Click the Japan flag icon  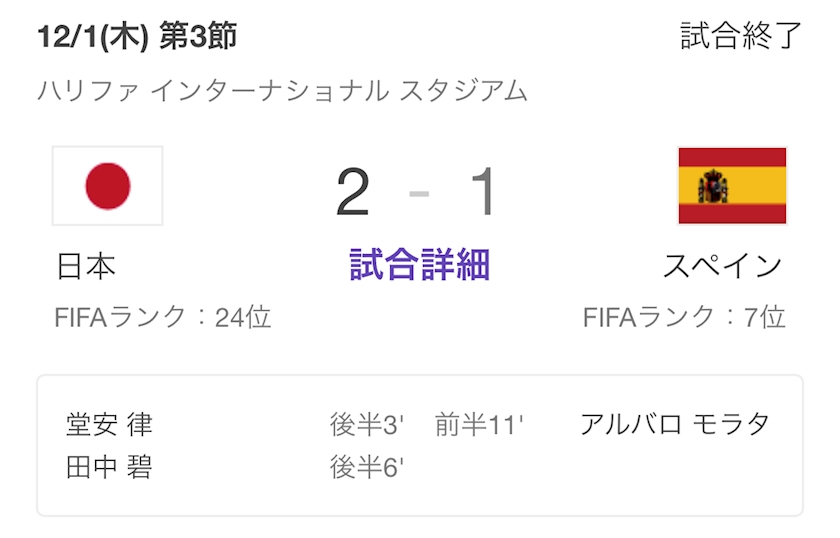click(x=107, y=186)
